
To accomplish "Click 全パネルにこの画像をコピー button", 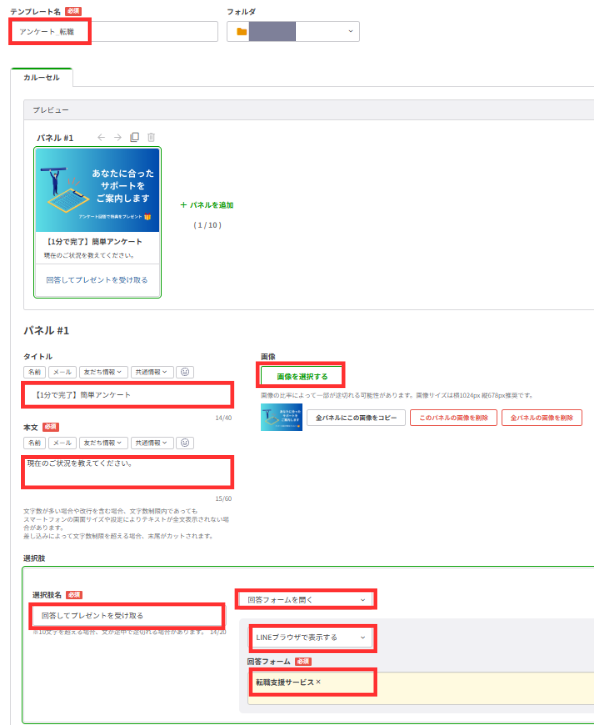I will (x=356, y=418).
